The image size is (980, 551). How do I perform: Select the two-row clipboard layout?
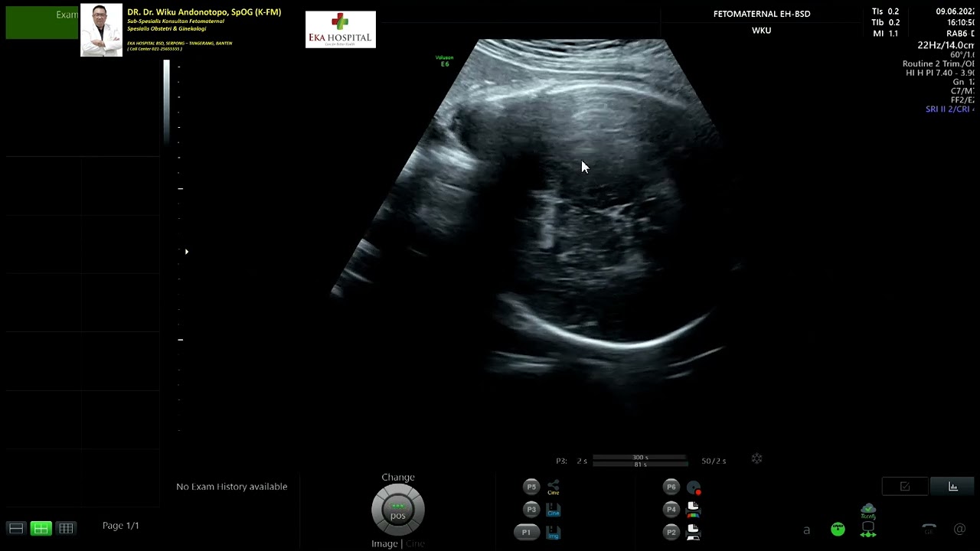pyautogui.click(x=16, y=528)
